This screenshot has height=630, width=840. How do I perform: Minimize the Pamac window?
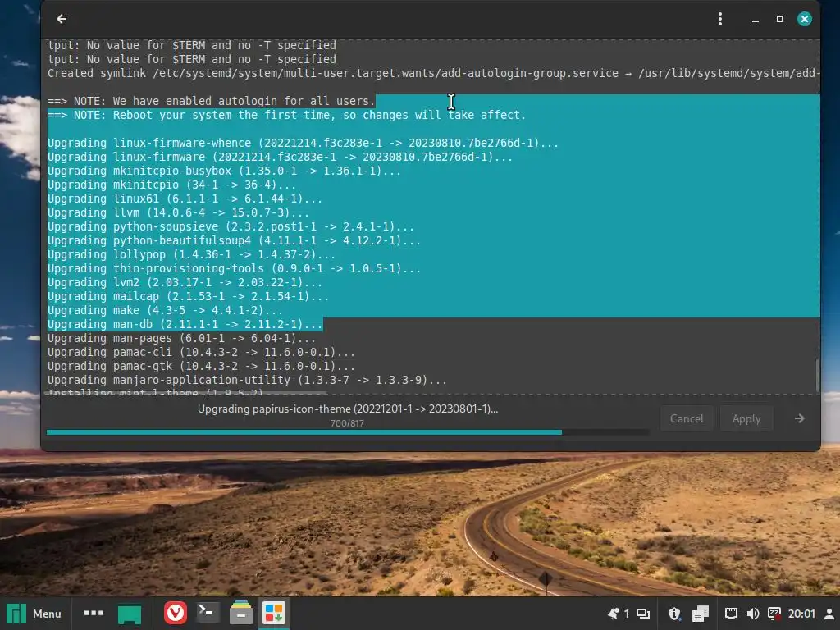(756, 20)
